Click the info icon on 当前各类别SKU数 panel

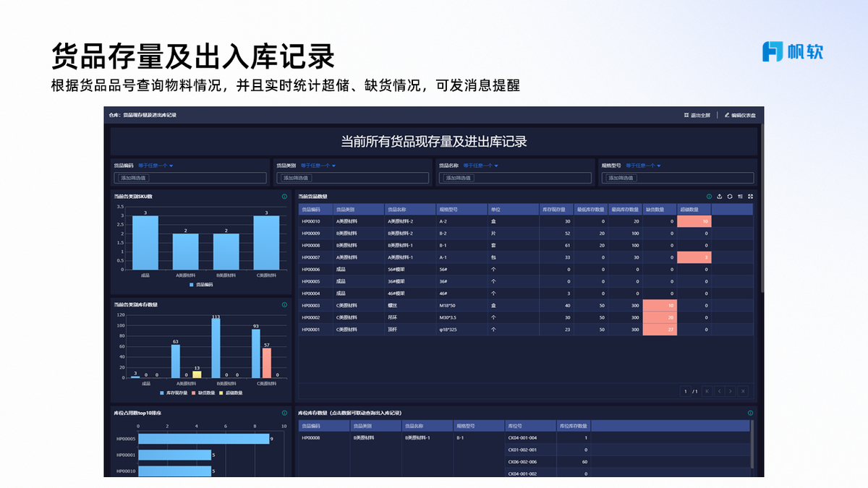[285, 197]
